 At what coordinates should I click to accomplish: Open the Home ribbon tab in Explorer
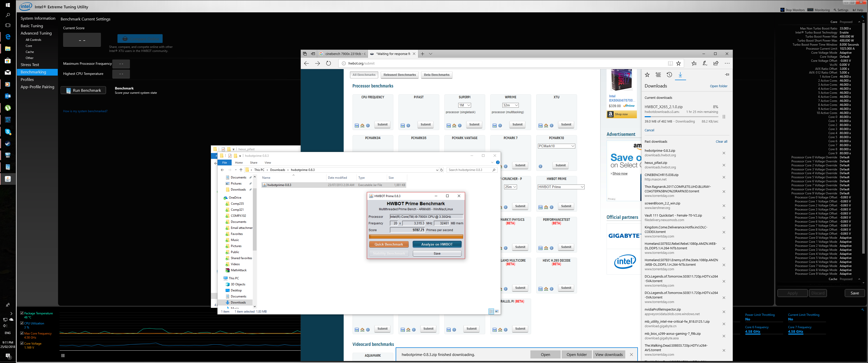tap(238, 163)
